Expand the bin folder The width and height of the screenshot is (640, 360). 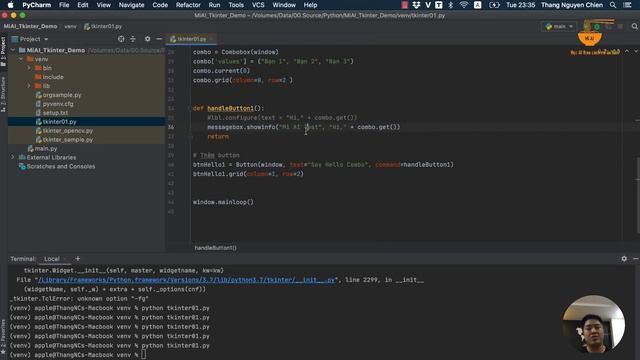[x=29, y=68]
